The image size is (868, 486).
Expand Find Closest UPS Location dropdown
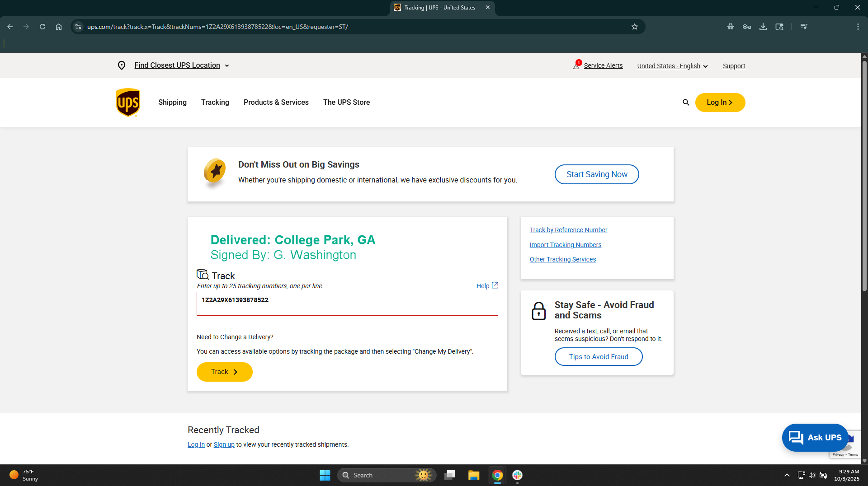point(227,66)
